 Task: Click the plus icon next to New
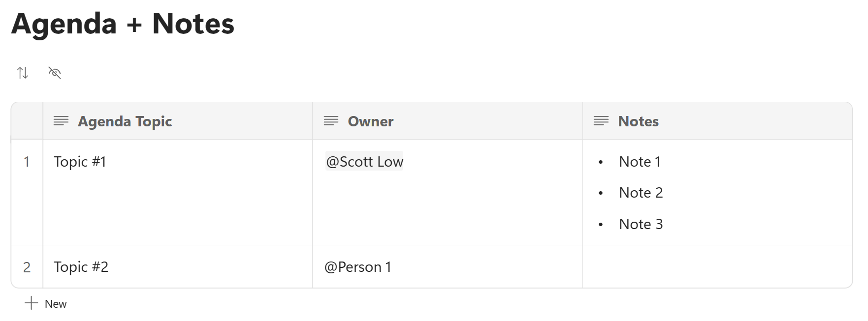click(x=31, y=303)
